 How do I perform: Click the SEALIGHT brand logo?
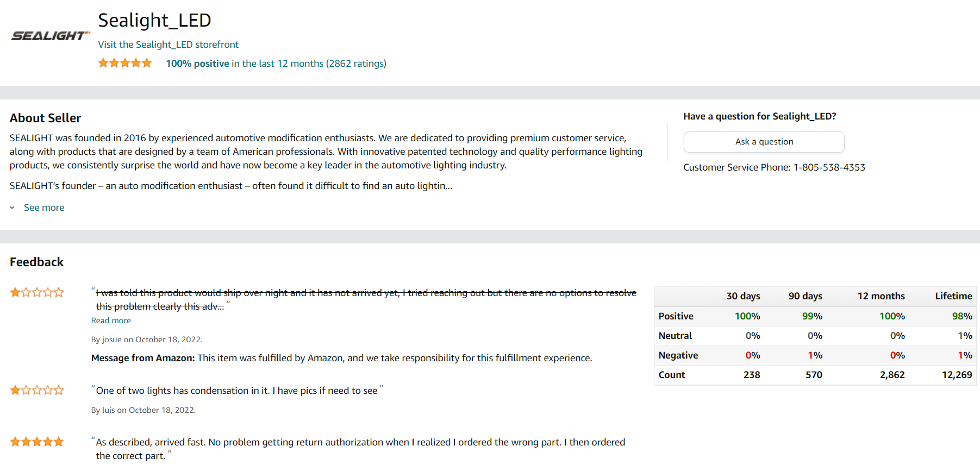(x=51, y=36)
